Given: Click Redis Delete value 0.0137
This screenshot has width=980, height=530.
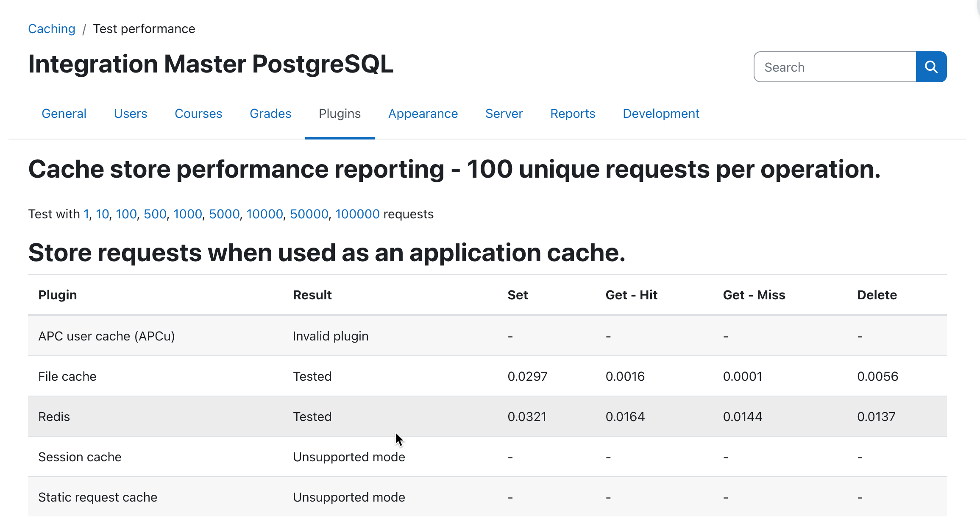Looking at the screenshot, I should (876, 417).
